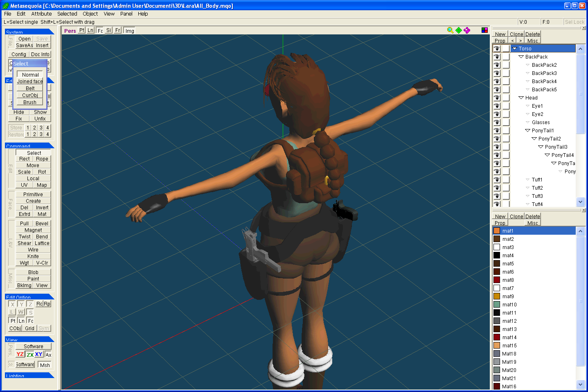The width and height of the screenshot is (588, 392).
Task: Collapse the Torso tree node
Action: click(514, 49)
